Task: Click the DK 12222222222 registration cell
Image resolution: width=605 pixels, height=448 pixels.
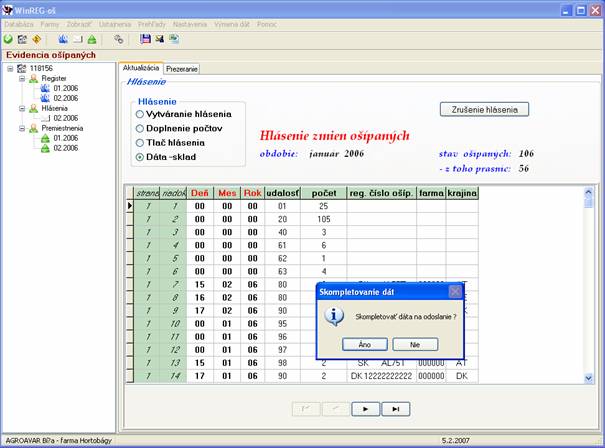Action: 382,376
